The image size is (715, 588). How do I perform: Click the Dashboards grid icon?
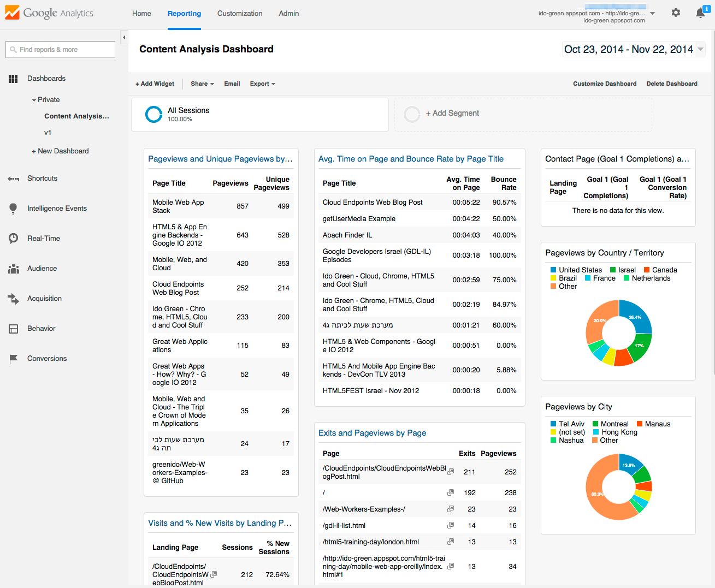(x=13, y=79)
